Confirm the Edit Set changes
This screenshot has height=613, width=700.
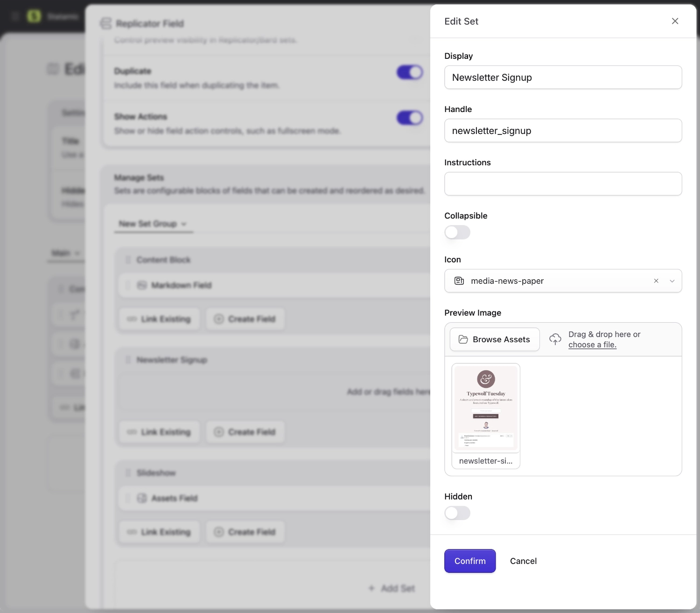tap(469, 561)
